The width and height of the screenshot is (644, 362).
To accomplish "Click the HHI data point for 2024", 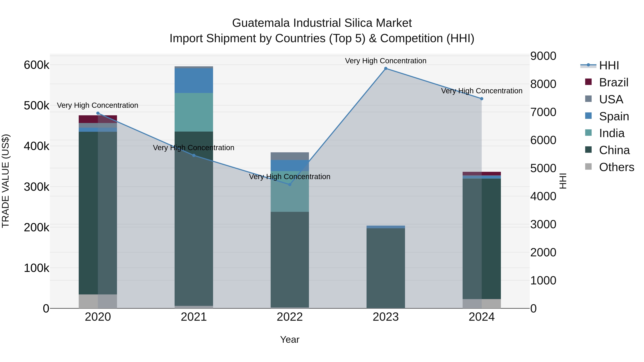I will coord(482,99).
